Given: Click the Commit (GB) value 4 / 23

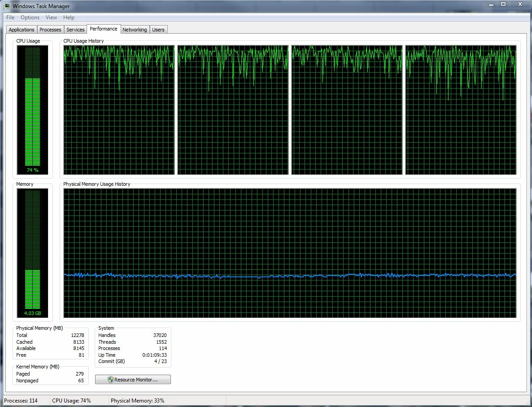Looking at the screenshot, I should [x=161, y=361].
